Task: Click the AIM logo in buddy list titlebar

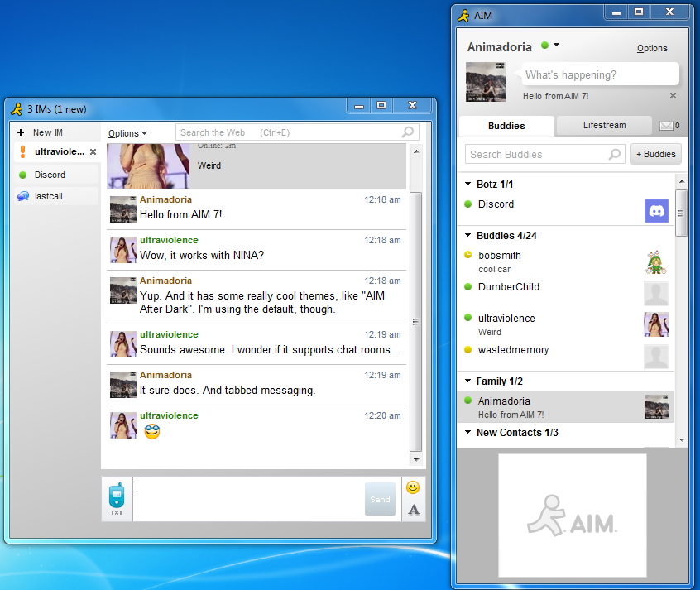Action: (464, 16)
